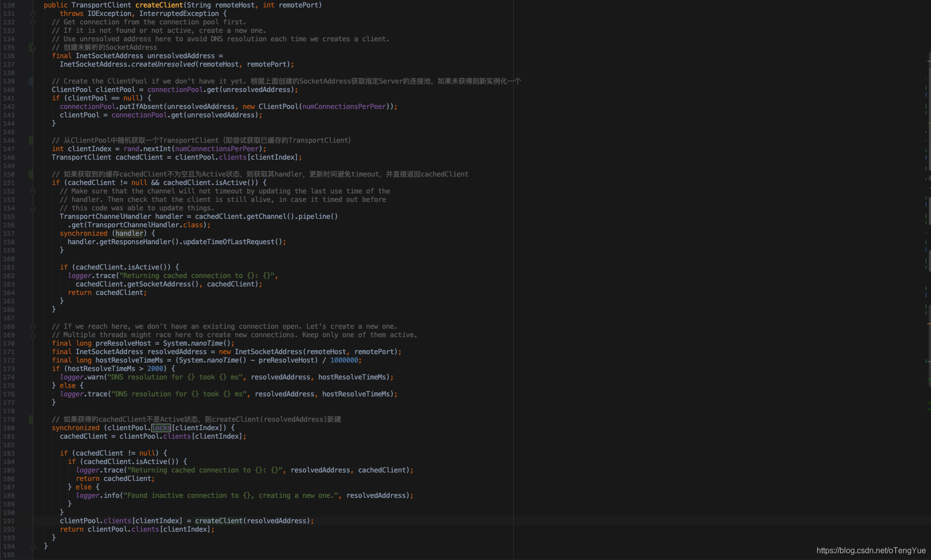Click the string "Found inactive connection to {}
Screen dimensions: 931x560
[231, 495]
